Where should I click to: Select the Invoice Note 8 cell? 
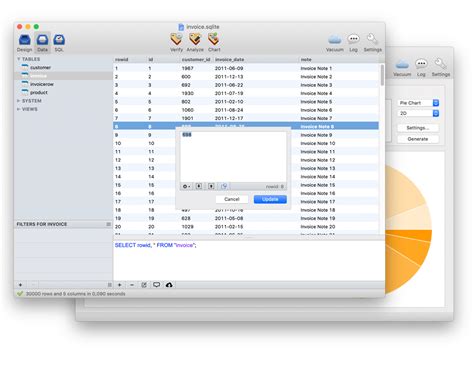click(x=317, y=127)
